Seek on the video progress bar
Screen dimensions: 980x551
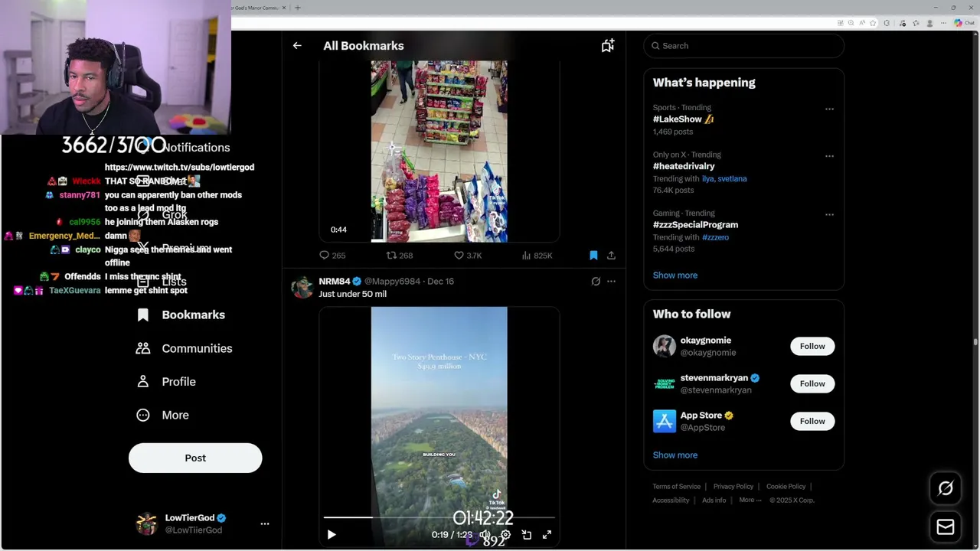(439, 518)
